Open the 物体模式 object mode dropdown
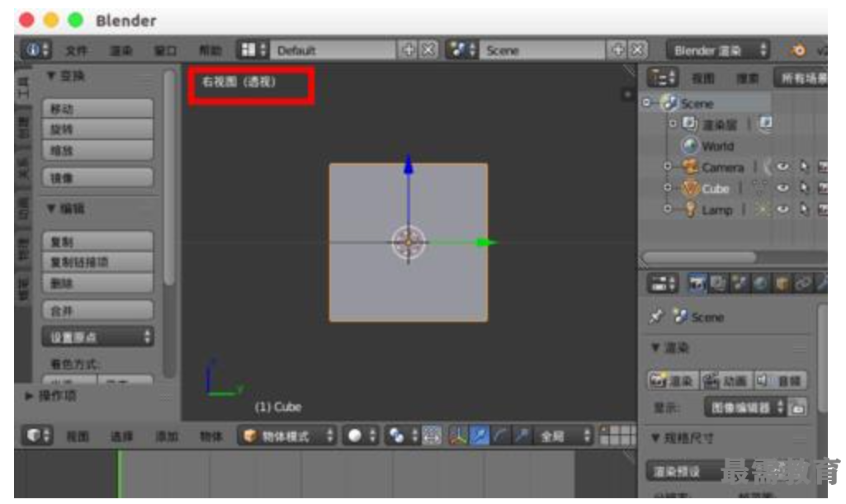Screen dimensions: 846x504 pyautogui.click(x=287, y=436)
